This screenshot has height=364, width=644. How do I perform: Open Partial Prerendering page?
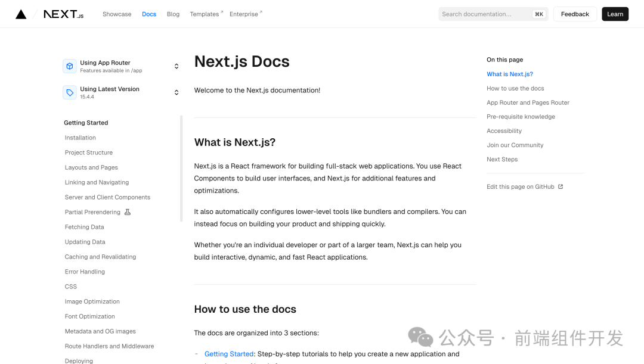(92, 212)
